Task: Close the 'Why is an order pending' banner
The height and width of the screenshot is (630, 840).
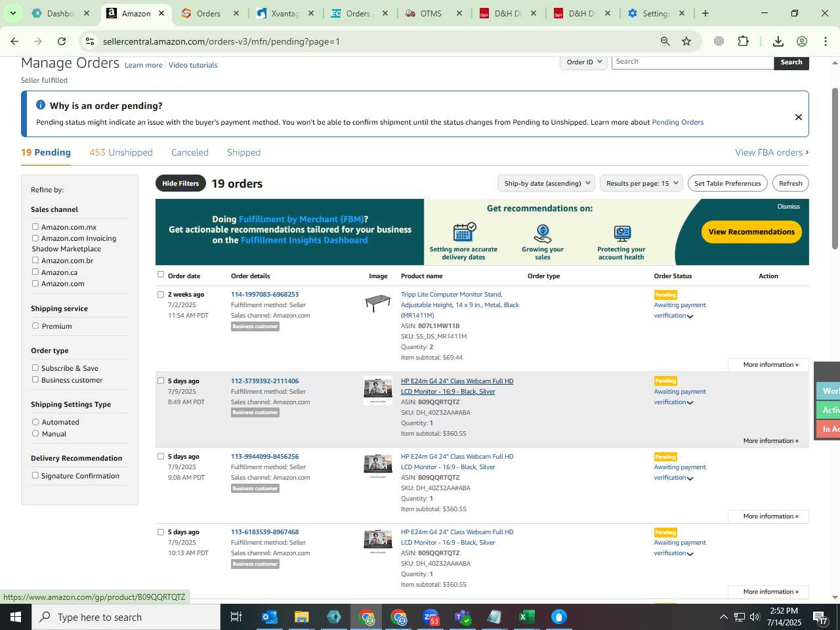Action: click(x=799, y=117)
